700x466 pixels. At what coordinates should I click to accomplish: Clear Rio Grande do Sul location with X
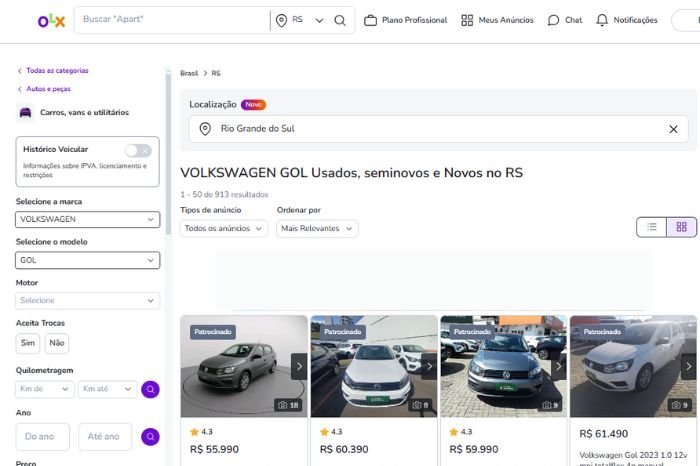pos(673,129)
